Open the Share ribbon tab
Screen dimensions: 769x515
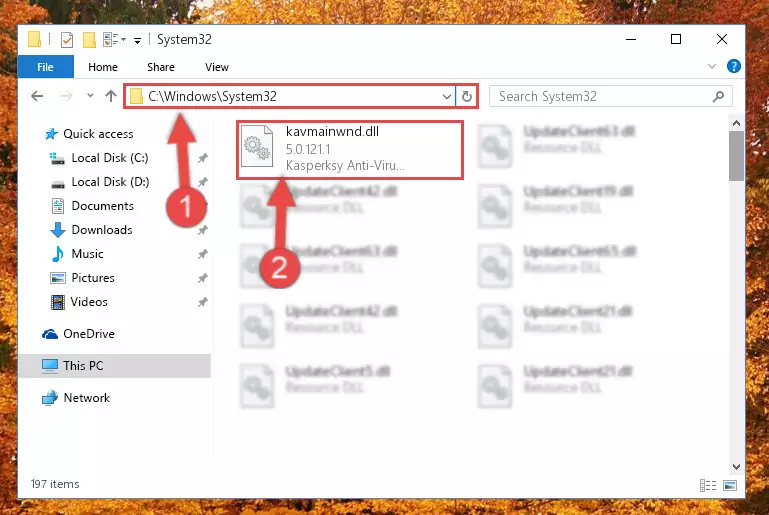point(161,67)
